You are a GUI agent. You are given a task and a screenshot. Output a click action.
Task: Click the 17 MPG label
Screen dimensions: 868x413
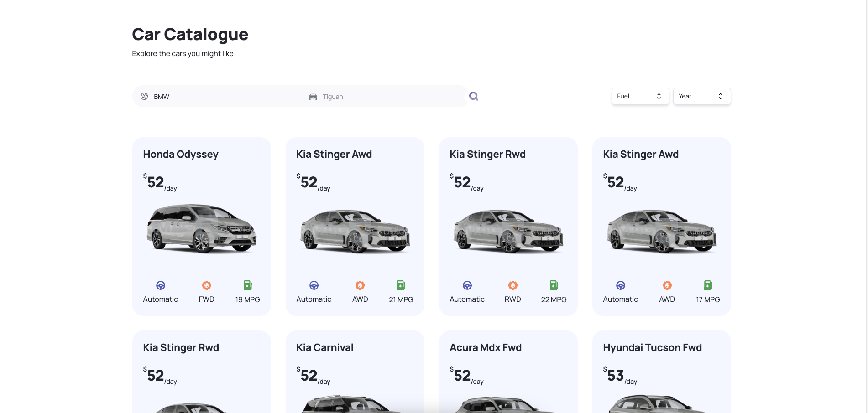[708, 299]
